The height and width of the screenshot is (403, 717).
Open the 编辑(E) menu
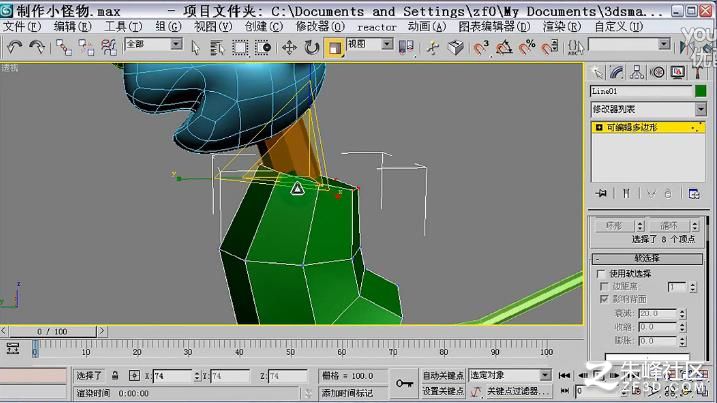click(x=72, y=27)
